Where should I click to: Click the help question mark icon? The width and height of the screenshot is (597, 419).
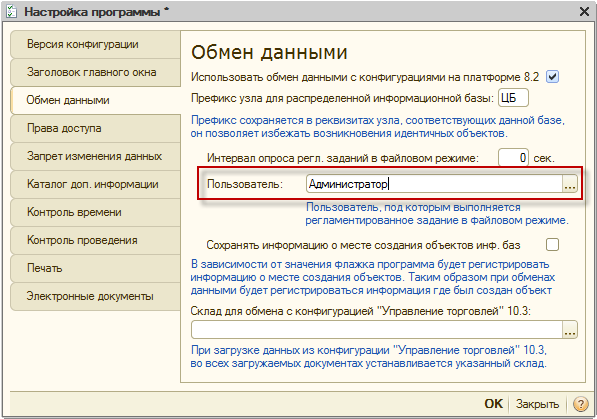pos(581,404)
